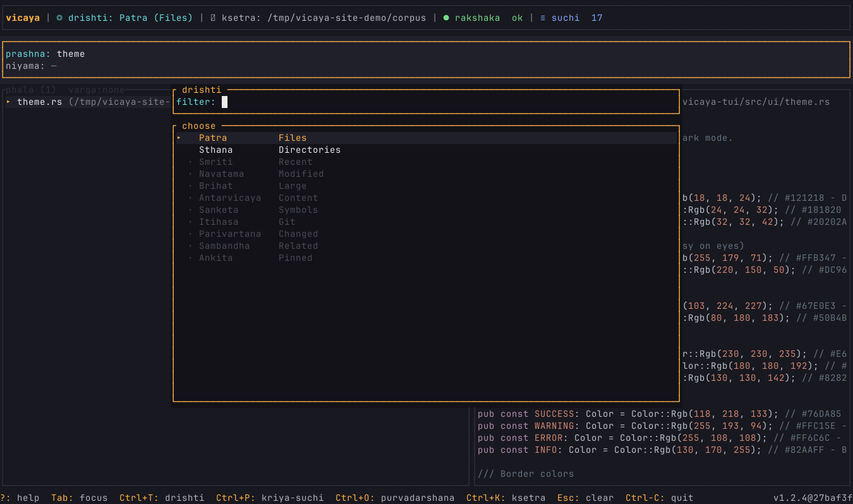Screen dimensions: 853x504
Task: Pick the Sambandha Related entry
Action: 426,246
